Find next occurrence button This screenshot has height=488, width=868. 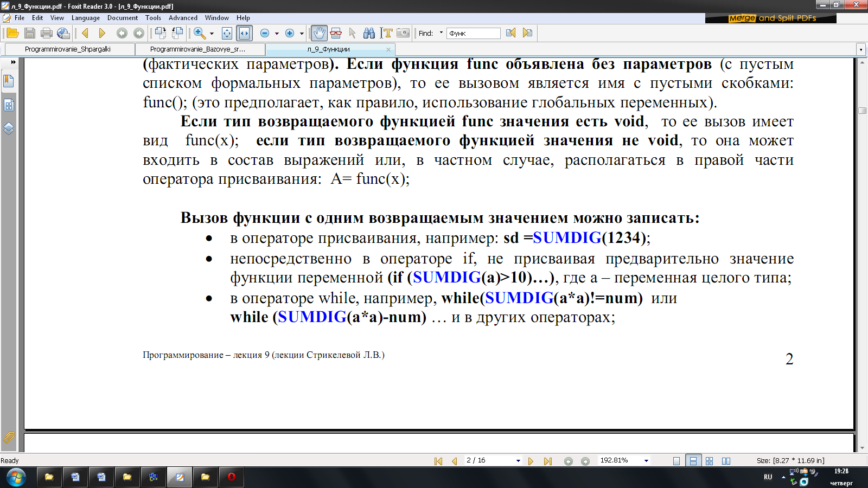pos(527,33)
